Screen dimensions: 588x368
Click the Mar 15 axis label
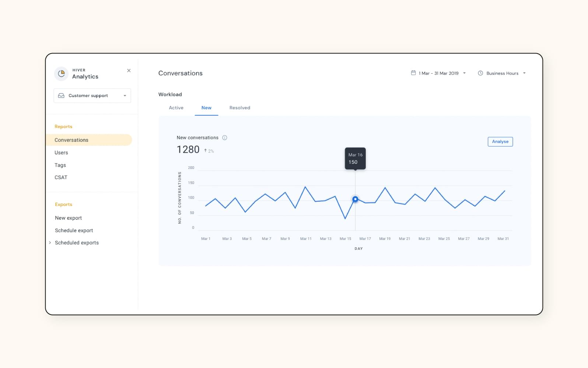pos(345,239)
